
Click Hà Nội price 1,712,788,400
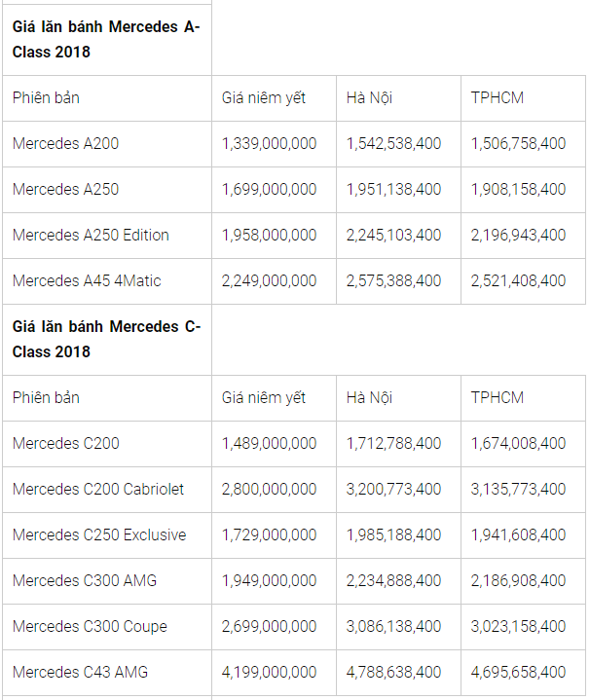[393, 443]
